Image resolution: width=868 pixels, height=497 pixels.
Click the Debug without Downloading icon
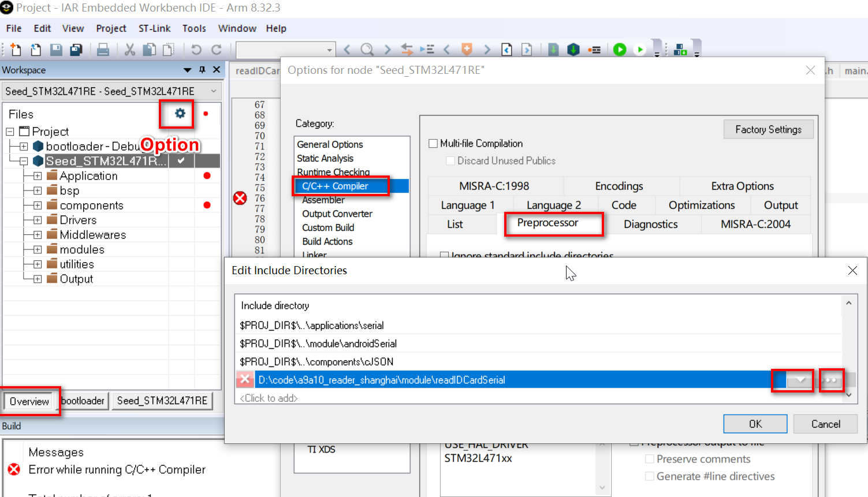click(x=640, y=50)
